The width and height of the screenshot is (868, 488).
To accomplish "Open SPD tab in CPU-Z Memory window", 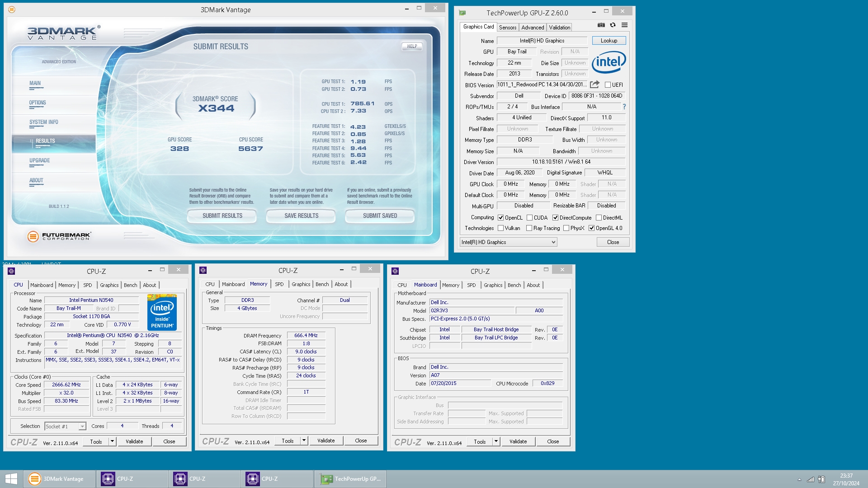I will [x=279, y=284].
